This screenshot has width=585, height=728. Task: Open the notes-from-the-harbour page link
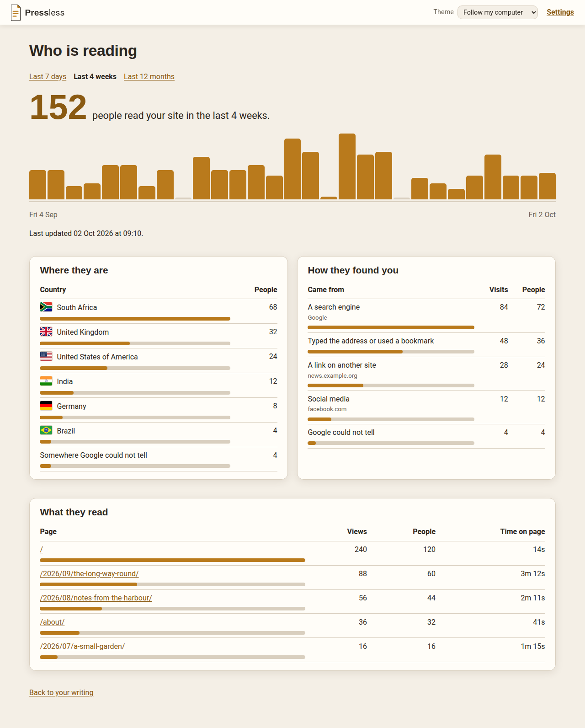click(96, 598)
